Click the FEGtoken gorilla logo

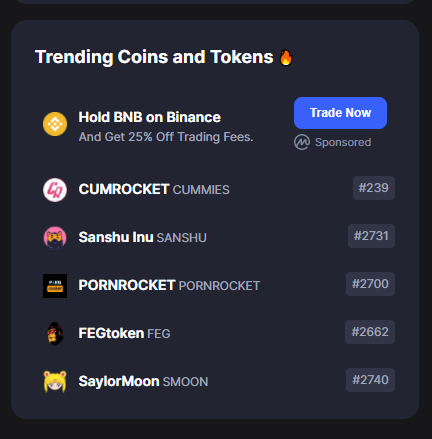coord(55,334)
